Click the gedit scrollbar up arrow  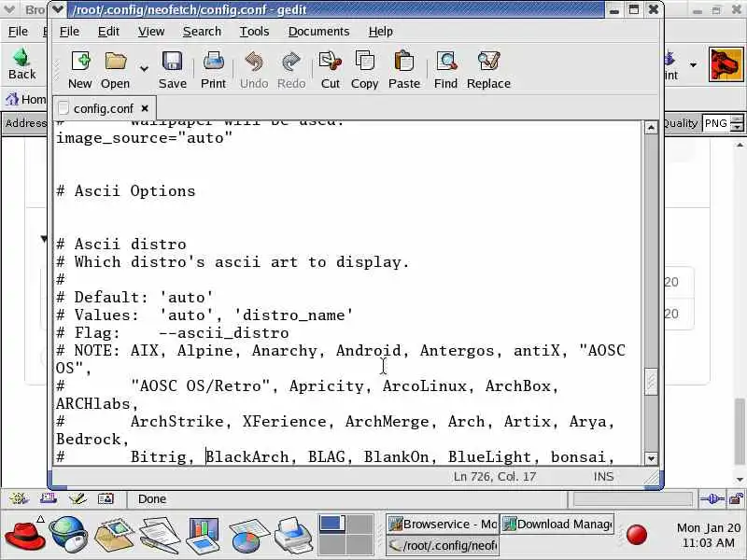pyautogui.click(x=651, y=128)
